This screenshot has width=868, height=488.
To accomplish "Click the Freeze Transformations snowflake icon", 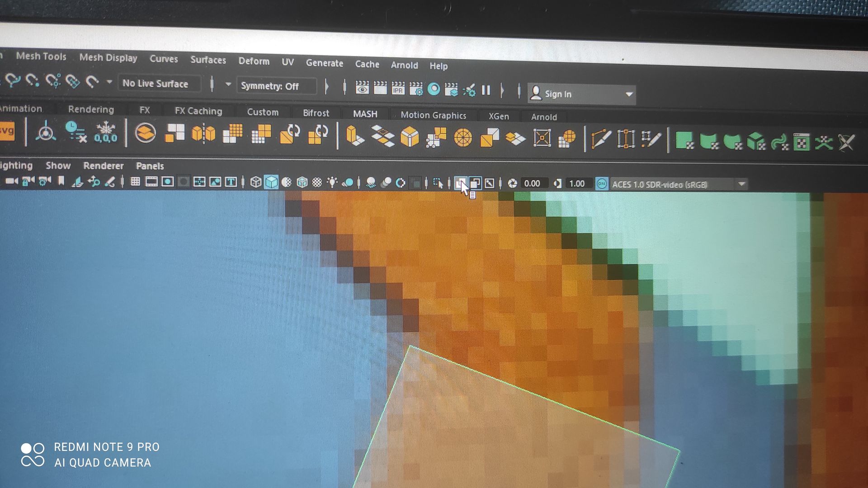I will [x=106, y=133].
